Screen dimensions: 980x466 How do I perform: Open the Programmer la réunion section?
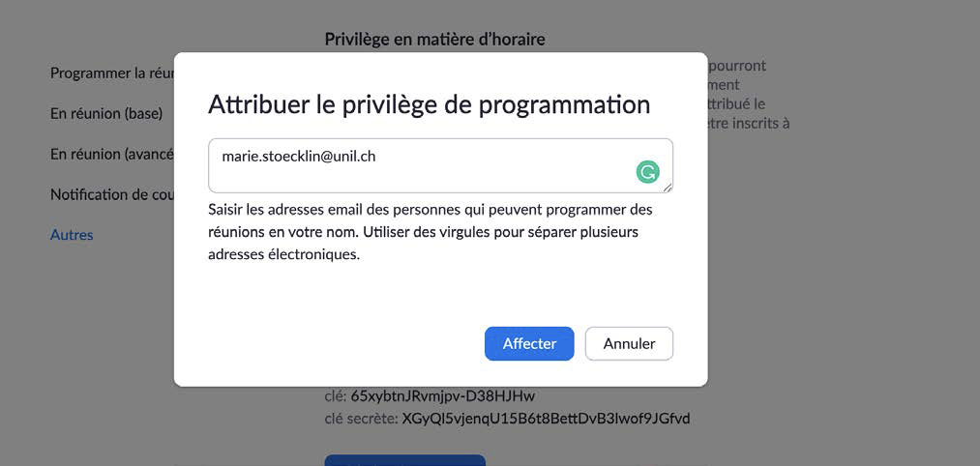111,73
